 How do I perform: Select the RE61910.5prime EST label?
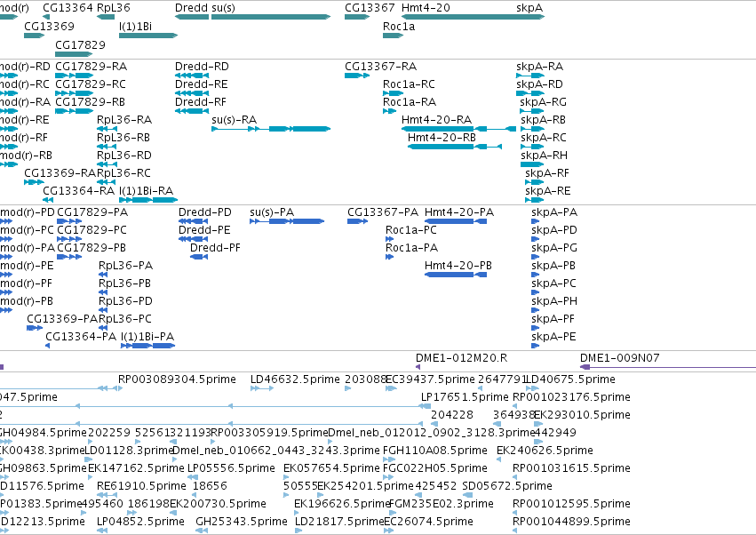pyautogui.click(x=142, y=486)
